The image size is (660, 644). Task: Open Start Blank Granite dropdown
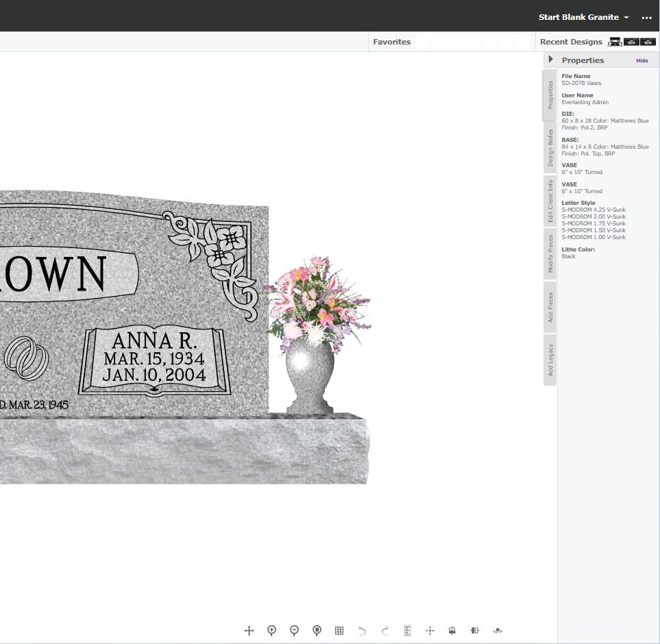583,17
